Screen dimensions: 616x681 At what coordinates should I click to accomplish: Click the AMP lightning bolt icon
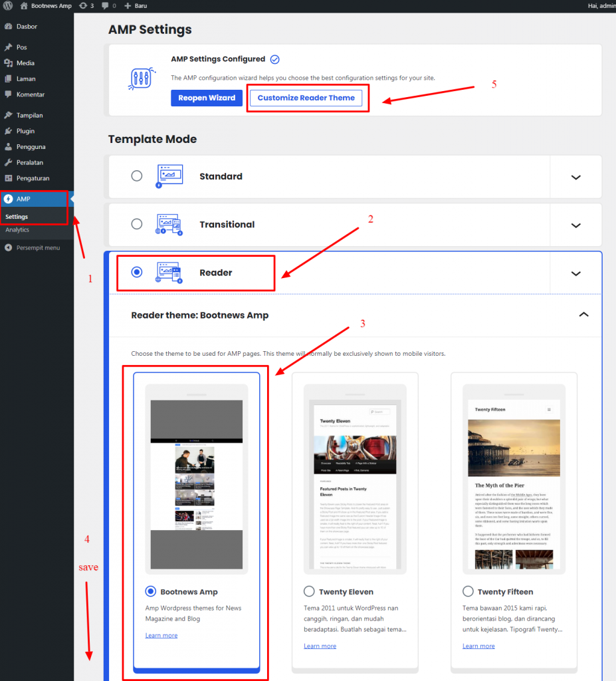pos(8,199)
